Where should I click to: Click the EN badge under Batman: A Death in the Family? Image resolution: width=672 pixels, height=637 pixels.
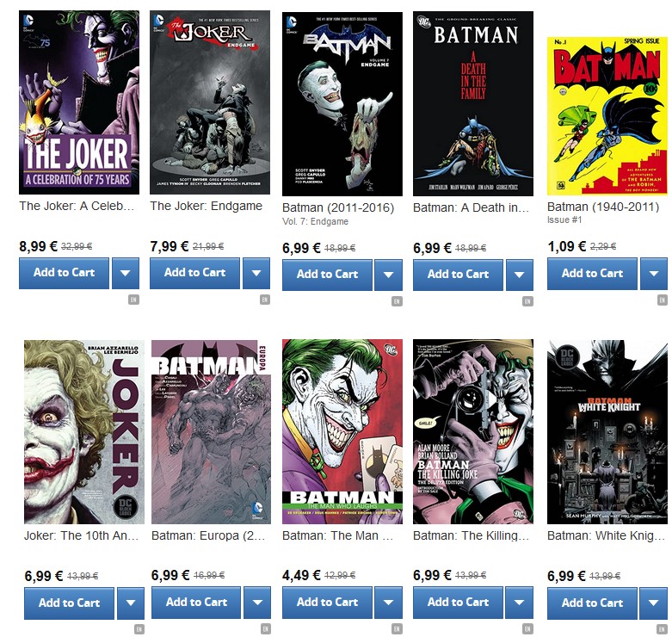(x=527, y=301)
